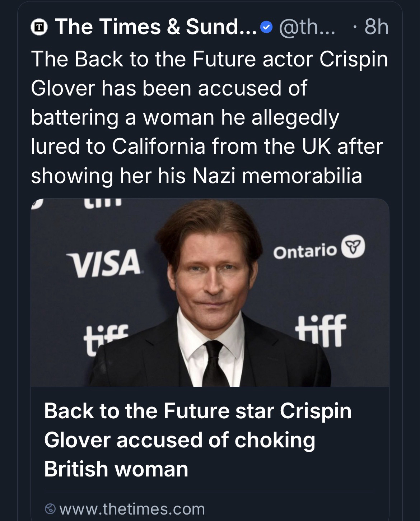Viewport: 420px width, 521px height.
Task: Click the compass icon beside thetimes.com
Action: tap(51, 508)
